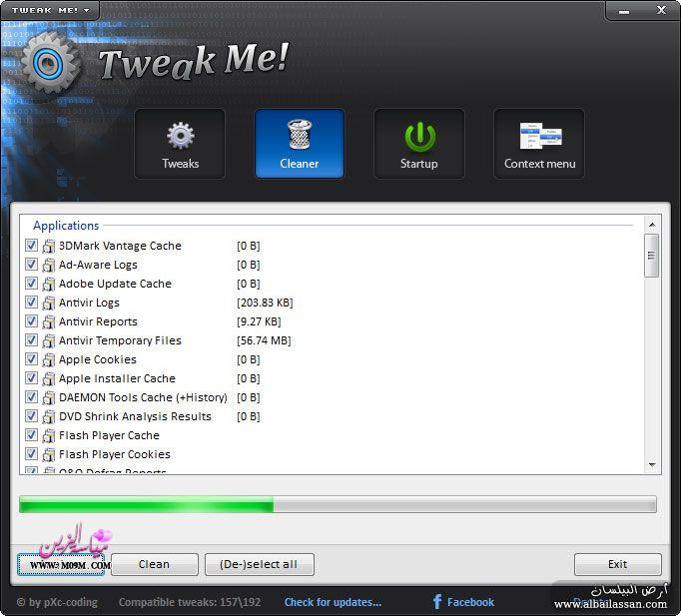Click the by pXc-coding credit text
This screenshot has height=616, width=681.
pyautogui.click(x=57, y=602)
